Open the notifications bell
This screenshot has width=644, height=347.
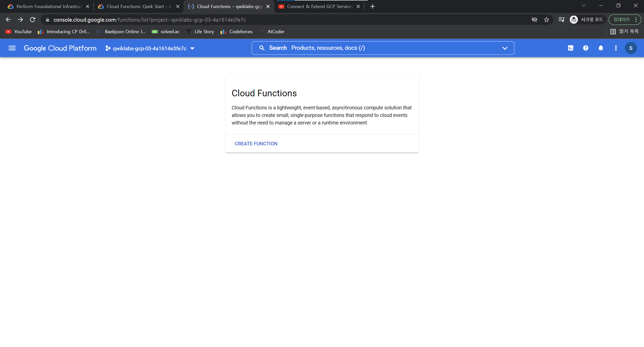click(x=601, y=48)
